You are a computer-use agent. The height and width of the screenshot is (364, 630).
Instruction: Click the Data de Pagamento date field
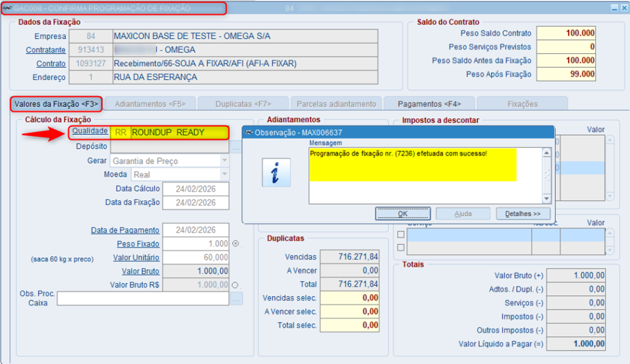point(195,230)
